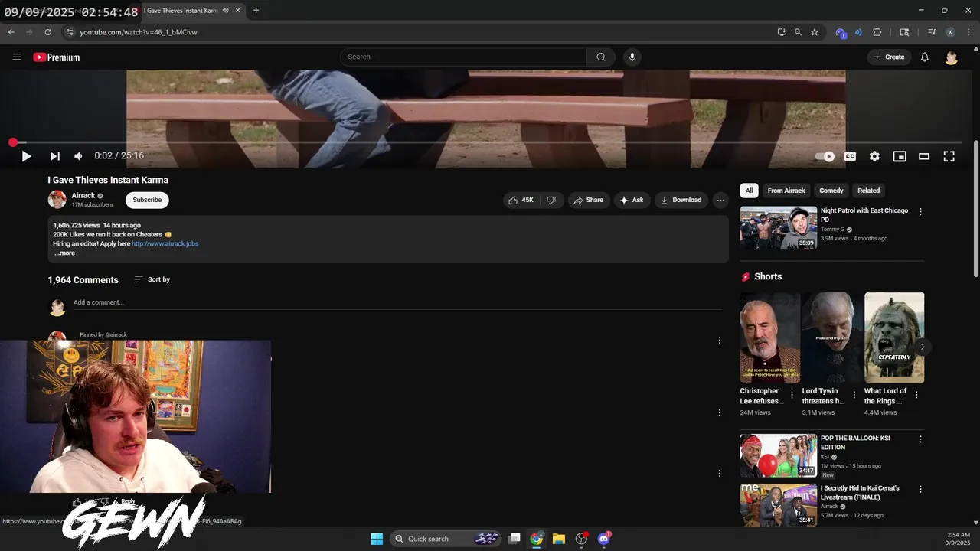The height and width of the screenshot is (551, 980).
Task: Open Airrack channel avatar
Action: click(x=57, y=200)
